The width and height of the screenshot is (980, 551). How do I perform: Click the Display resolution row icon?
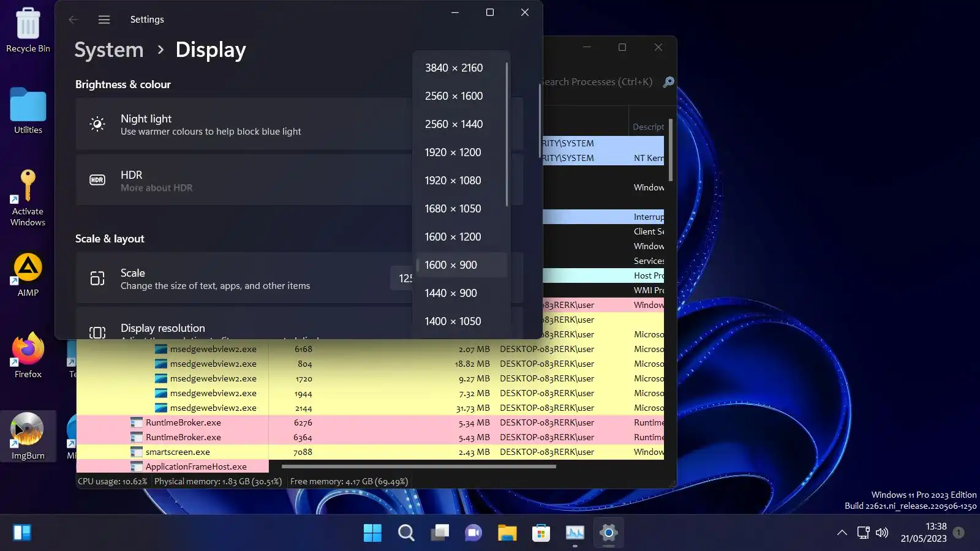(x=97, y=332)
